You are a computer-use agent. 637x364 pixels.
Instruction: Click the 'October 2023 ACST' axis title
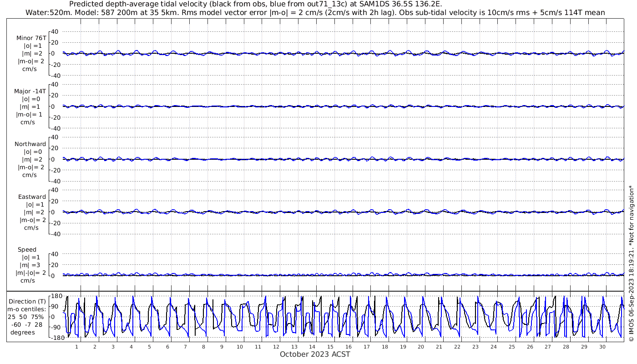point(315,354)
